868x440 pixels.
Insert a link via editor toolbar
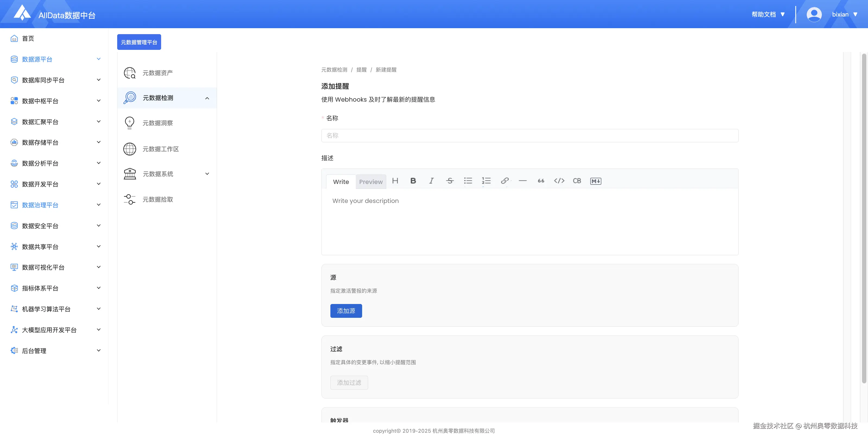coord(505,181)
